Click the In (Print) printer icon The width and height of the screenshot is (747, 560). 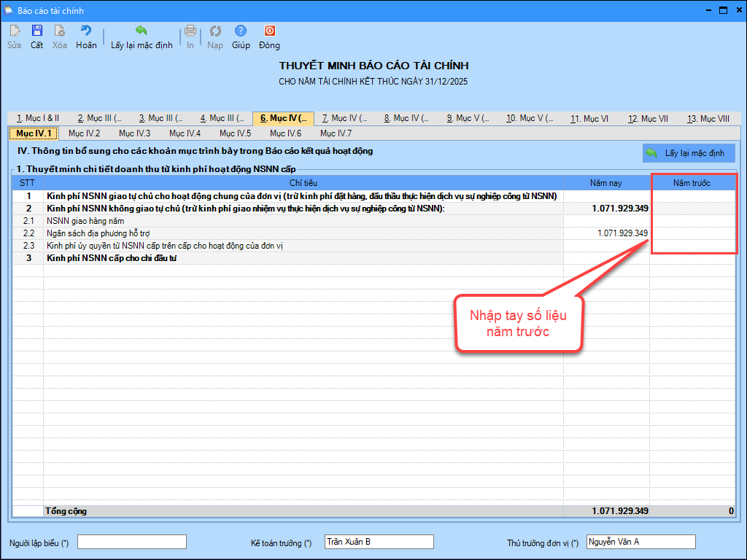(190, 31)
